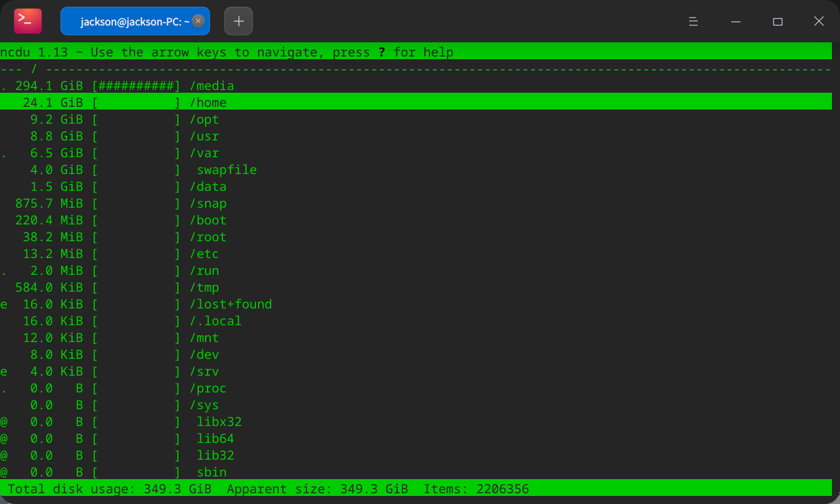This screenshot has width=840, height=504.
Task: Select the /mnt directory entry
Action: point(204,338)
